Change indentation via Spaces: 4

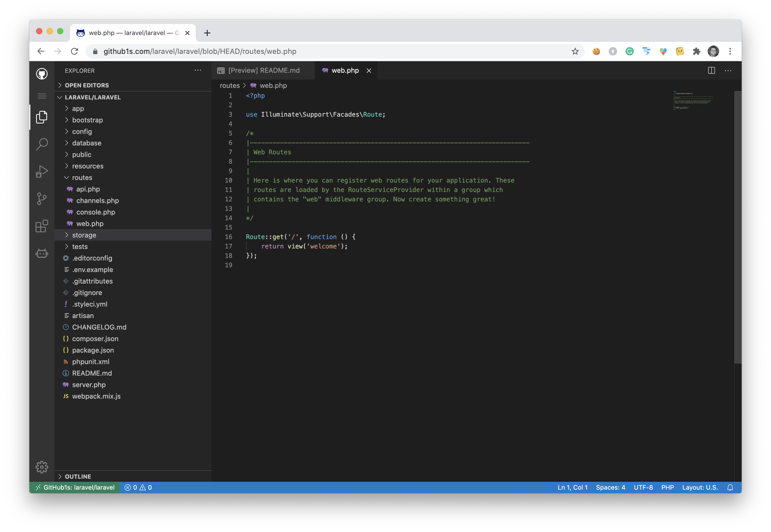coord(610,487)
